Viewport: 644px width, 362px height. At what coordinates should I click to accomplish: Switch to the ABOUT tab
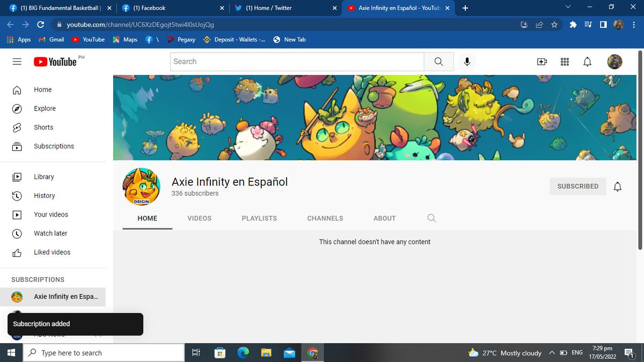pos(385,218)
